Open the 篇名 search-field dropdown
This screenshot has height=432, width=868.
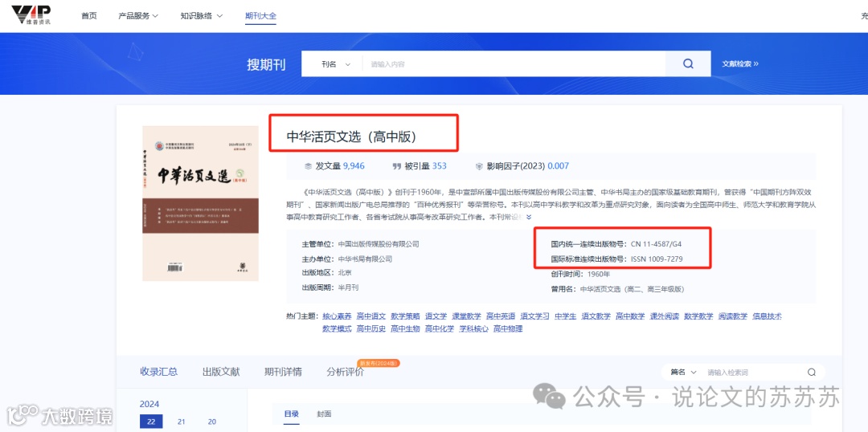[683, 373]
